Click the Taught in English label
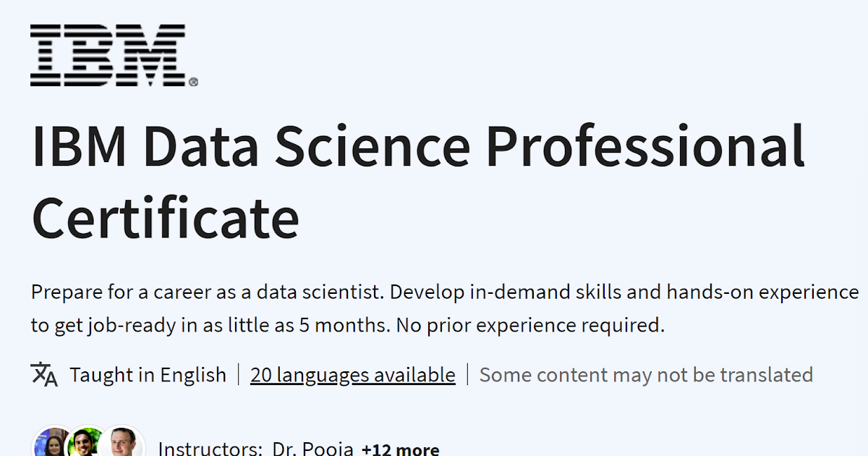 (x=148, y=375)
